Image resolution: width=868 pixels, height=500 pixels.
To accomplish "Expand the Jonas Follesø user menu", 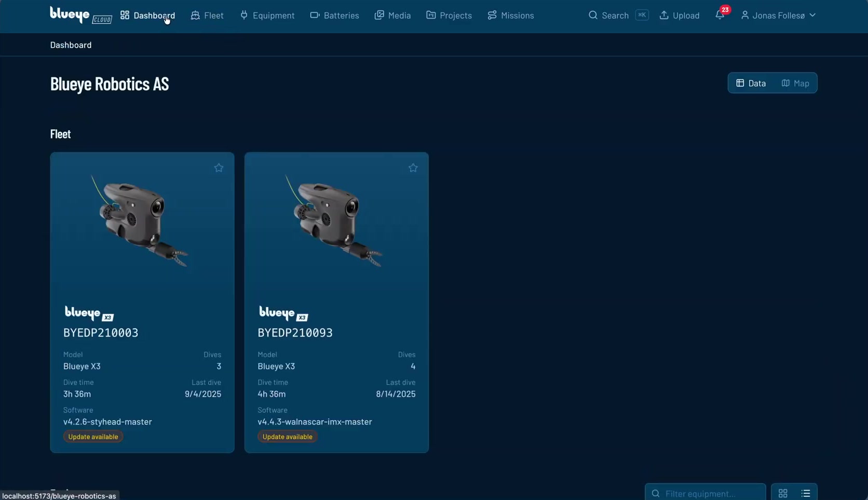I will tap(778, 16).
